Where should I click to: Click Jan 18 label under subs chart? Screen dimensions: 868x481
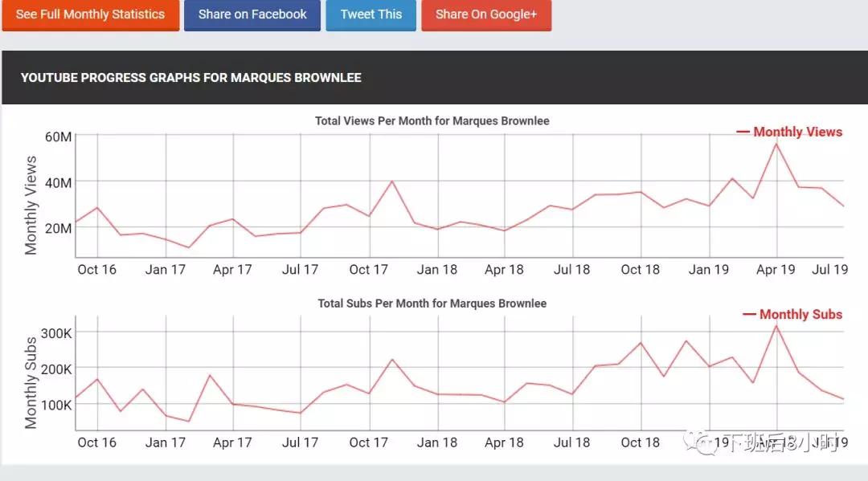(437, 442)
